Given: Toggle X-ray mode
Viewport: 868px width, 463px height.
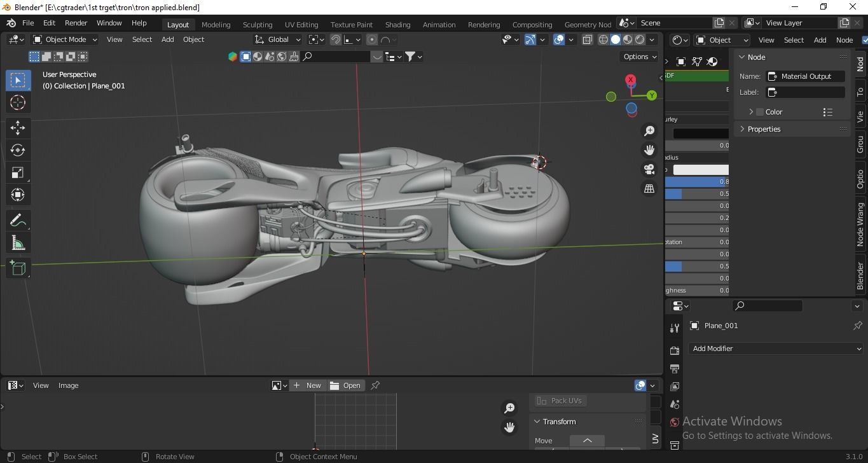Looking at the screenshot, I should click(587, 39).
